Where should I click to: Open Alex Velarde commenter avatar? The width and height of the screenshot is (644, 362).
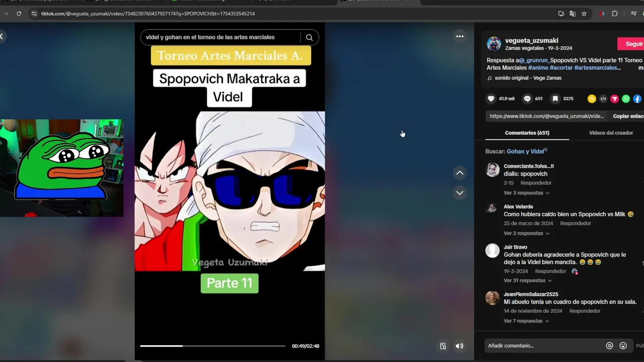click(x=493, y=210)
